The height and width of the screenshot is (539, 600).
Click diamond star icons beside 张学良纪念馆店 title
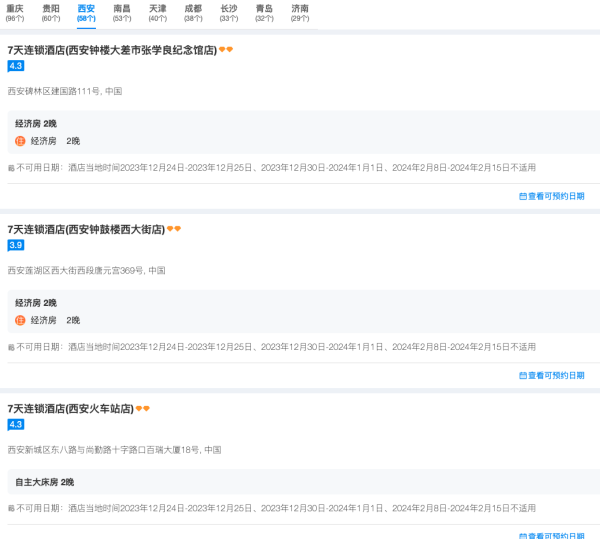226,49
